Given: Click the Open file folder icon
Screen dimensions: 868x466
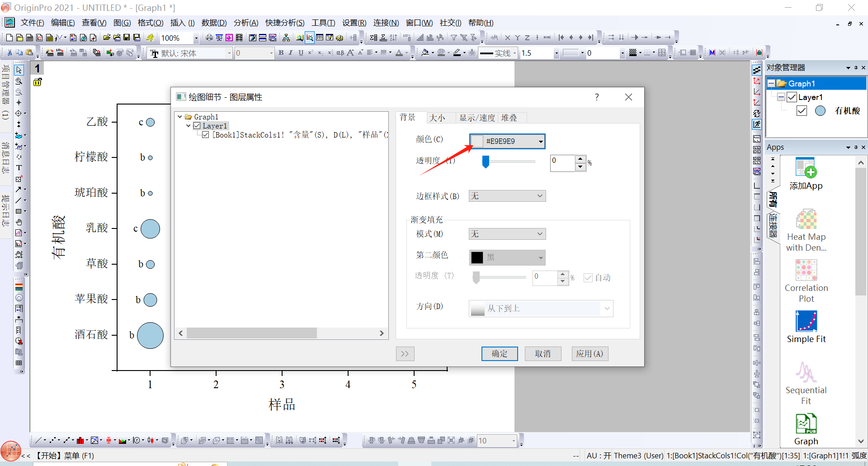Looking at the screenshot, I should (107, 38).
